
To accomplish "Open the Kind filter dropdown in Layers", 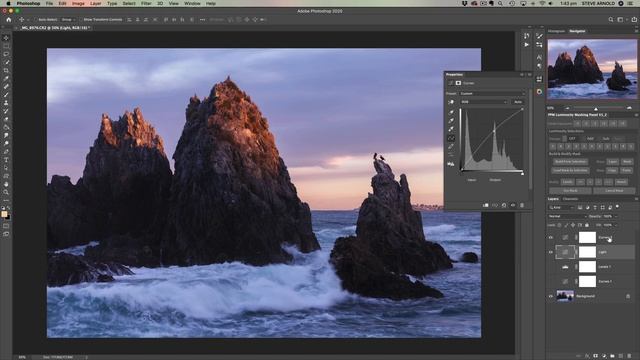I will [x=562, y=208].
